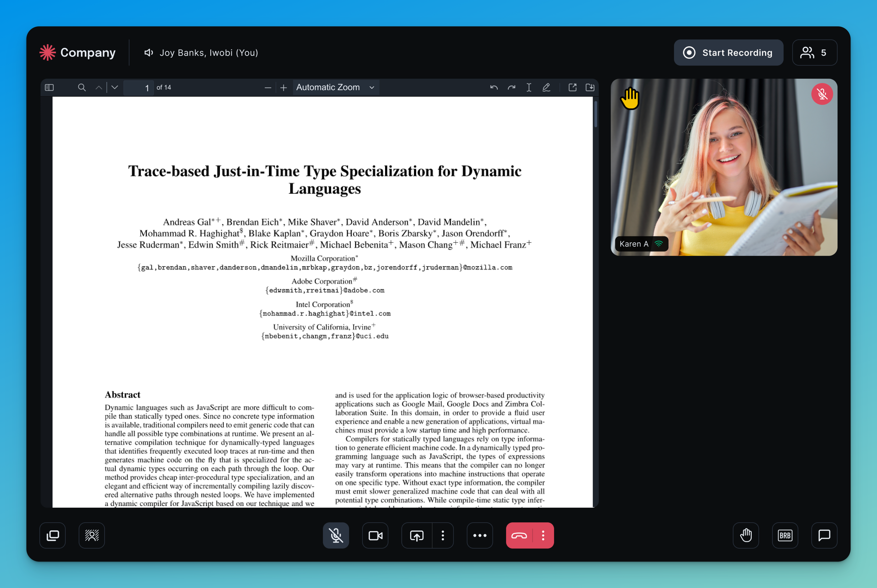Screen dimensions: 877x588
Task: Enable background blur effect
Action: pyautogui.click(x=91, y=535)
